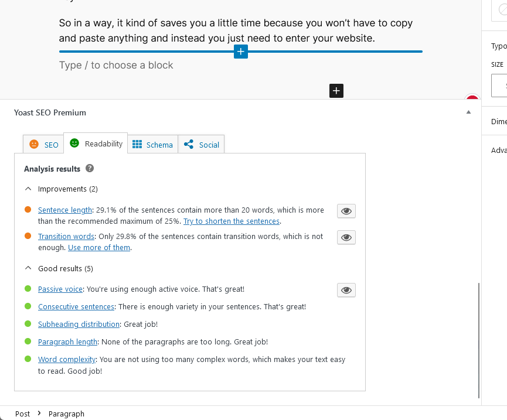Click the Paragraph breadcrumb item
The image size is (507, 420).
66,414
